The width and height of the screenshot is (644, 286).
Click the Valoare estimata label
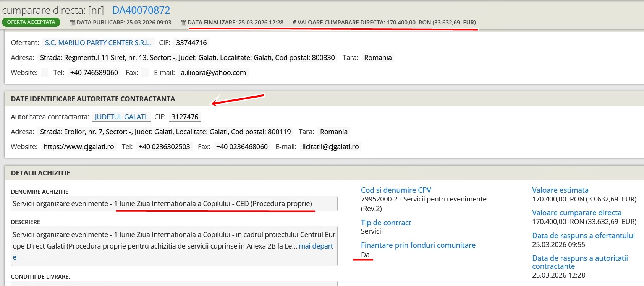pyautogui.click(x=560, y=190)
